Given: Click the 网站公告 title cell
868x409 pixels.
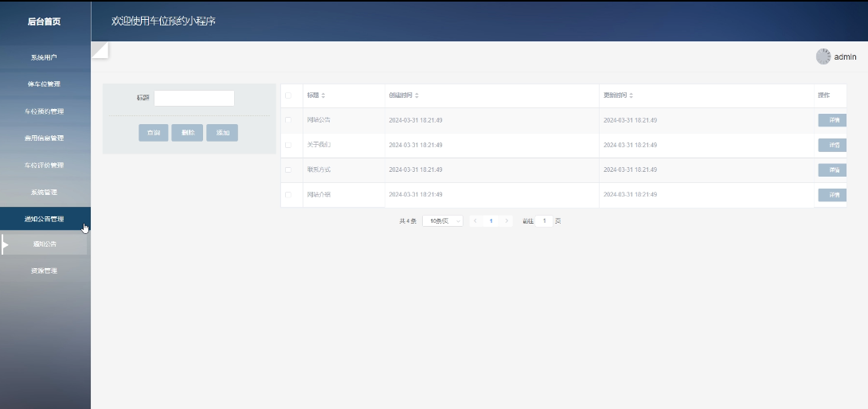Looking at the screenshot, I should tap(319, 120).
